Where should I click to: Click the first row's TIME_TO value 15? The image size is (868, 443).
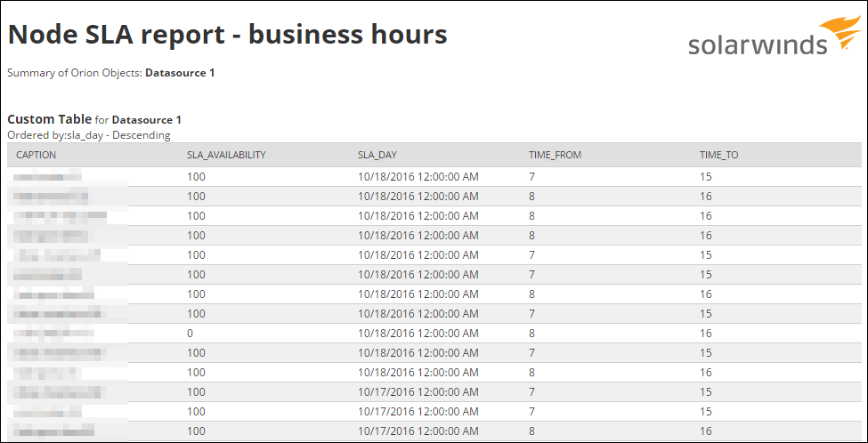[x=705, y=177]
